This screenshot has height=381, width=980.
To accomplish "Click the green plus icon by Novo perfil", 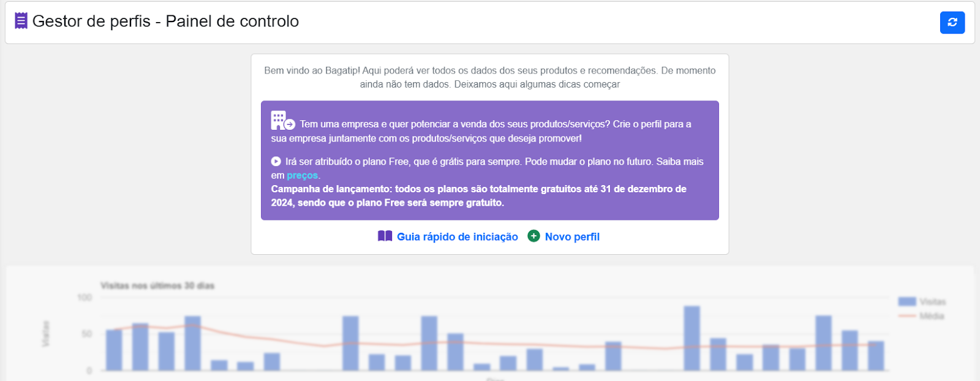I will pyautogui.click(x=533, y=236).
